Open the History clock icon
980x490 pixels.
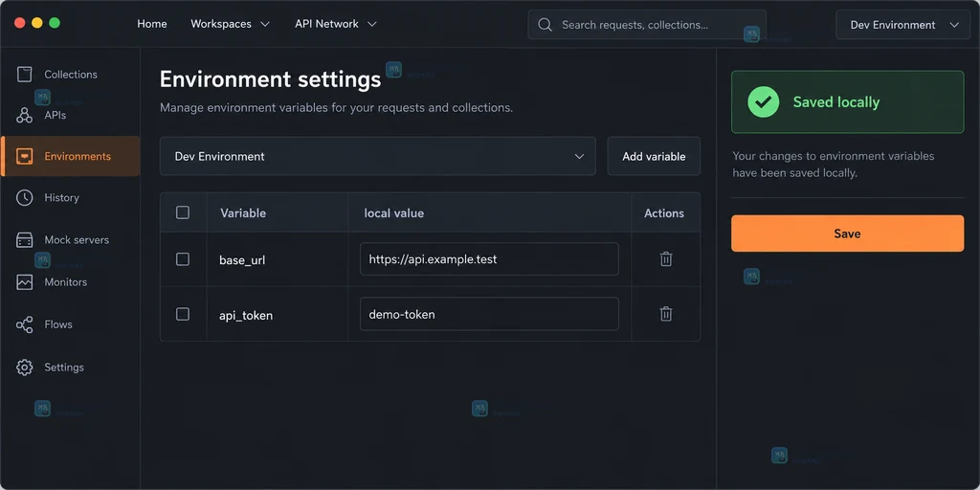(x=24, y=197)
